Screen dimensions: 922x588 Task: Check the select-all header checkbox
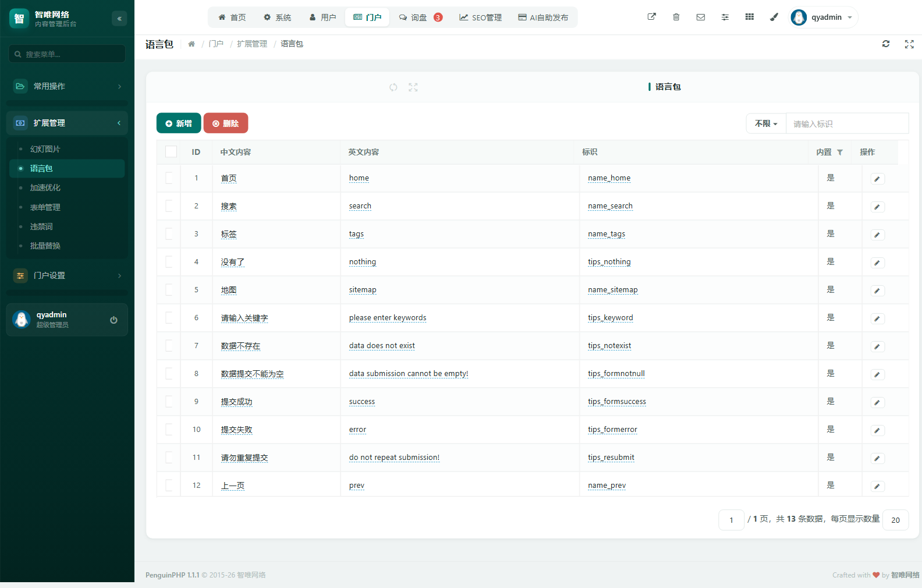pos(171,152)
